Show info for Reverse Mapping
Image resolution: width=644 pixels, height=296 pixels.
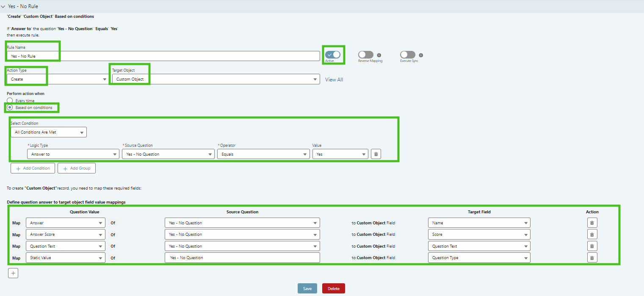(379, 55)
